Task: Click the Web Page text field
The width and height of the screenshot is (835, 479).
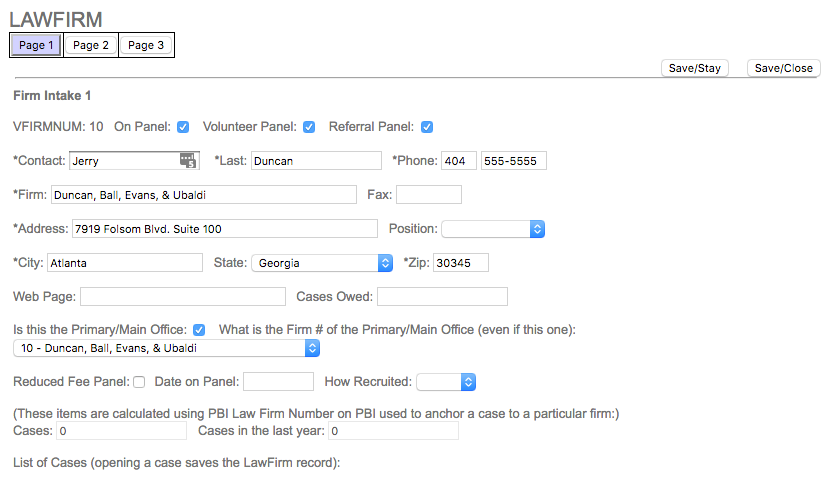Action: tap(182, 297)
